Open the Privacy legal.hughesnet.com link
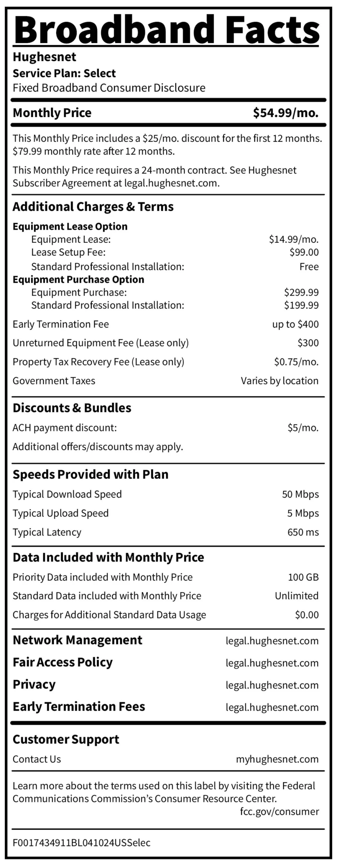The image size is (337, 868). click(272, 686)
